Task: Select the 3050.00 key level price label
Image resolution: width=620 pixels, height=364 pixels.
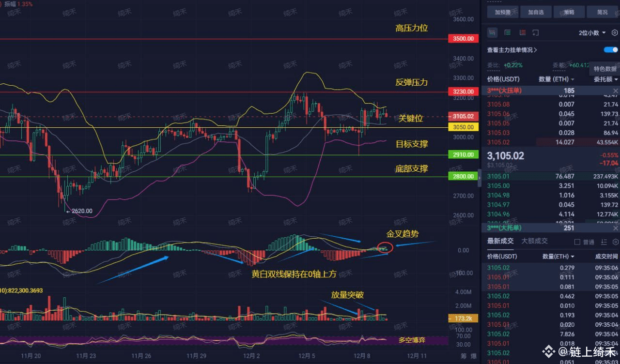Action: 463,127
